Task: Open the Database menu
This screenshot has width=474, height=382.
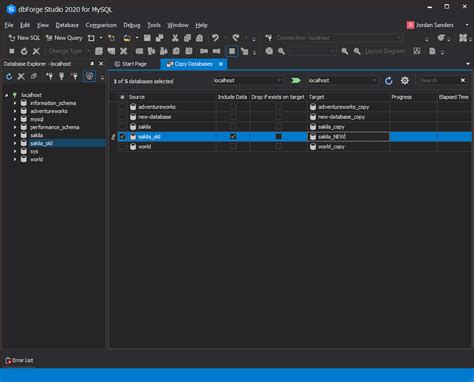Action: click(x=67, y=25)
